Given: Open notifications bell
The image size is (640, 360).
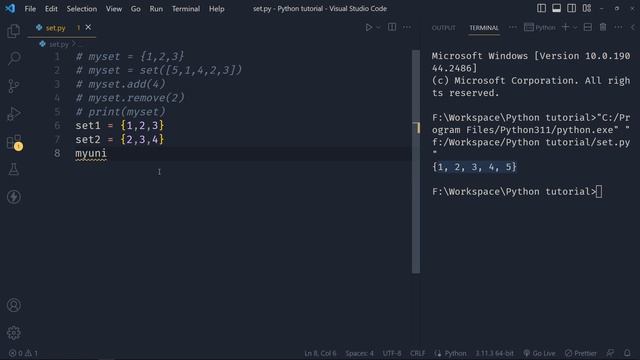Looking at the screenshot, I should (x=627, y=353).
